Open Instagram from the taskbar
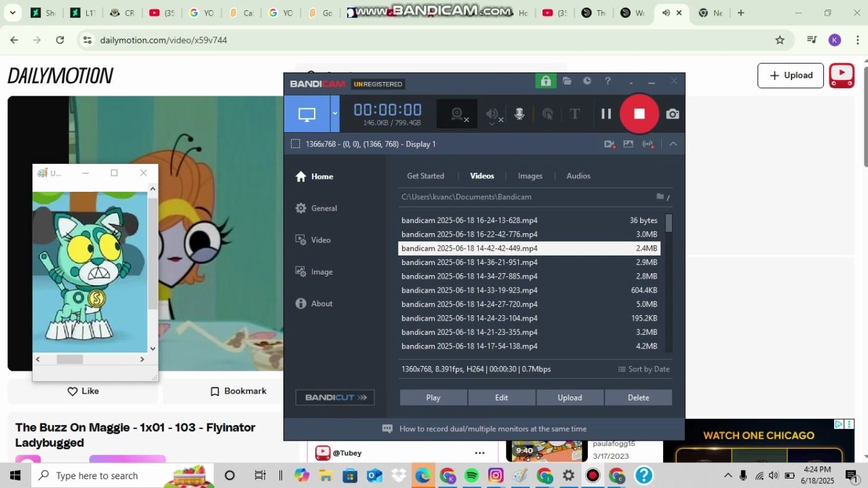868x488 pixels. (496, 475)
